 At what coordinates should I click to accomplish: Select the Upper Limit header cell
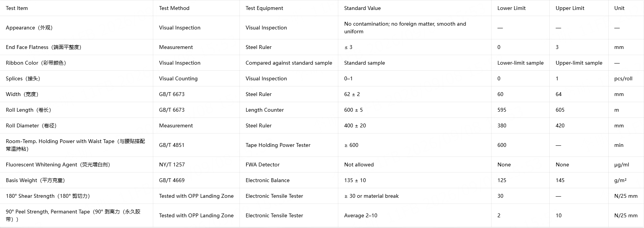[579, 8]
